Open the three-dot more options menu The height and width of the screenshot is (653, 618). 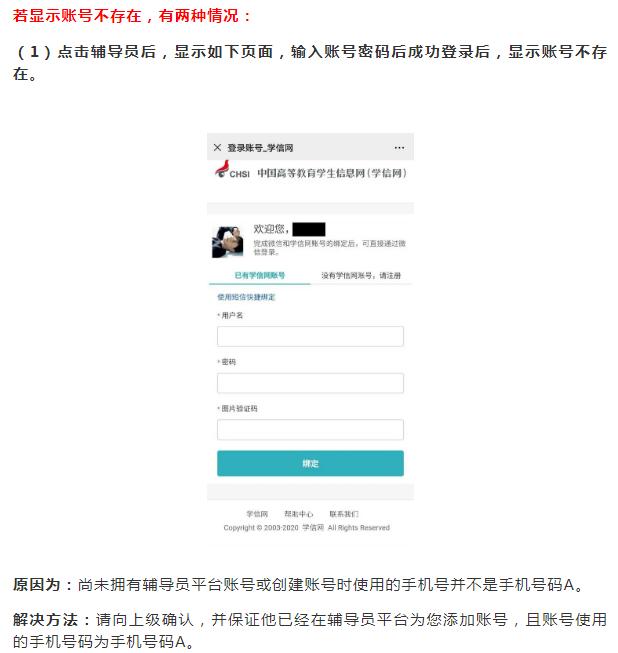(x=399, y=147)
